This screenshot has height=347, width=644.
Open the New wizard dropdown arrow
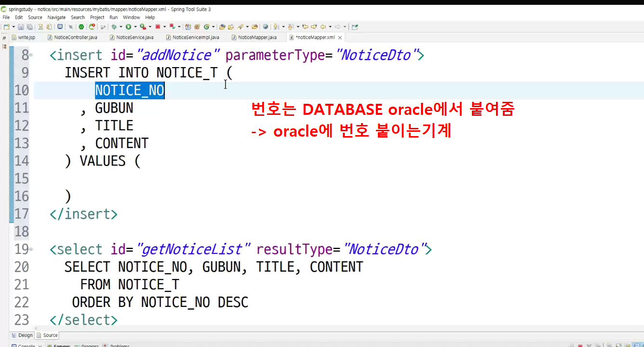point(13,27)
